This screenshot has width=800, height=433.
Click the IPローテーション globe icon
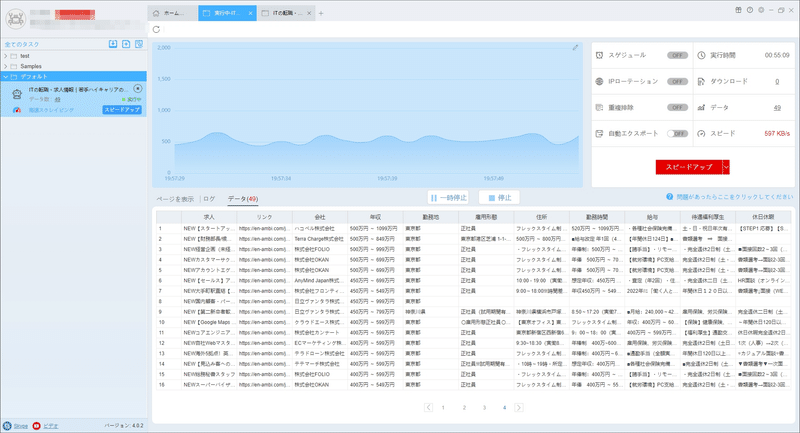[x=599, y=82]
